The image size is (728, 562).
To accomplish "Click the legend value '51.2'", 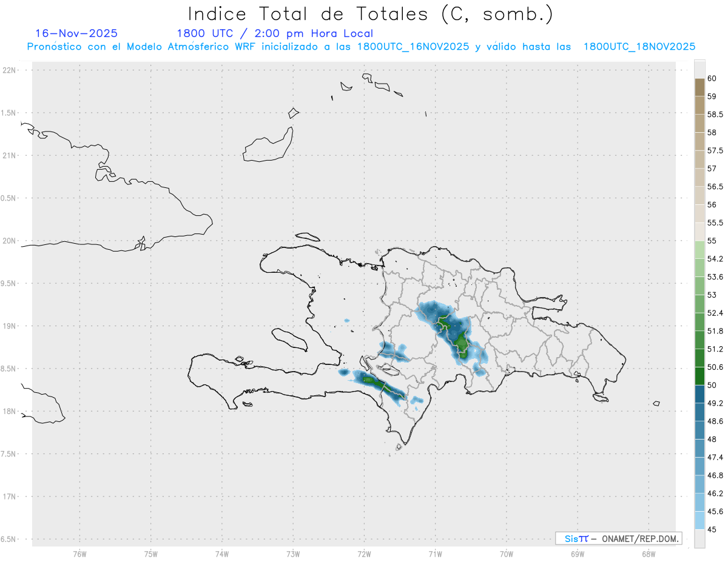I will tap(715, 349).
